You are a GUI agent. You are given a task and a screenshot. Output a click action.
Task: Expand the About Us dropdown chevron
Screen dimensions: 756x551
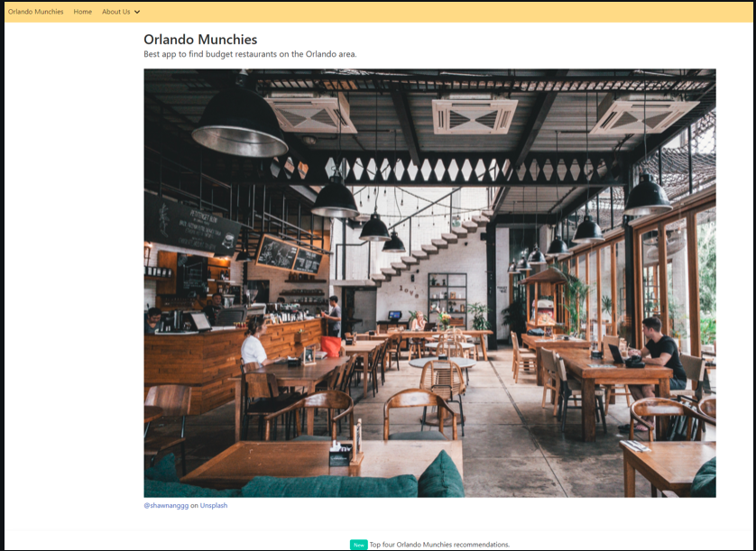click(137, 12)
